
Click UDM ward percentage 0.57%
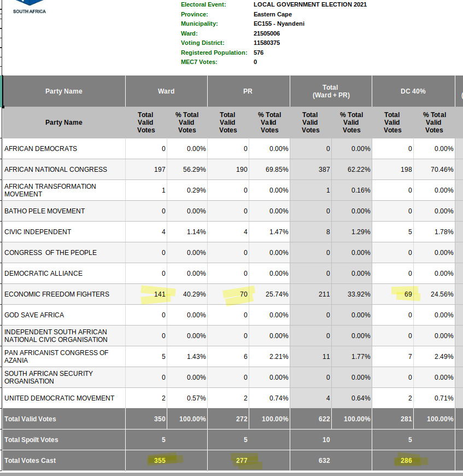(196, 398)
